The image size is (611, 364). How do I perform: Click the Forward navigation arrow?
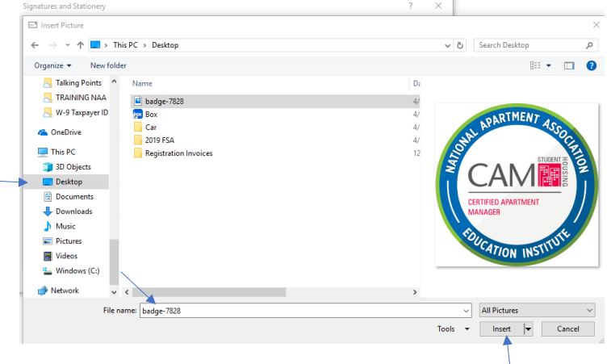tap(53, 45)
